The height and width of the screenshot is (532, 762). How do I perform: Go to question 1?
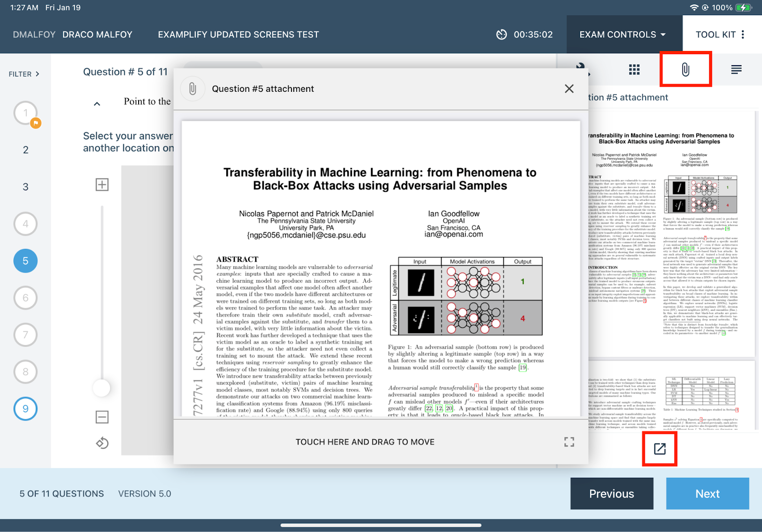point(26,113)
